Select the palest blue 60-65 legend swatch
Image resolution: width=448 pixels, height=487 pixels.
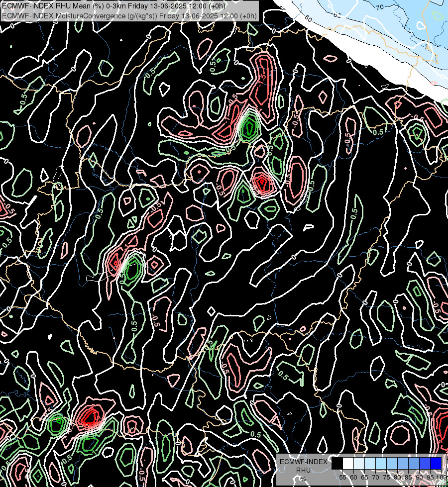[359, 463]
